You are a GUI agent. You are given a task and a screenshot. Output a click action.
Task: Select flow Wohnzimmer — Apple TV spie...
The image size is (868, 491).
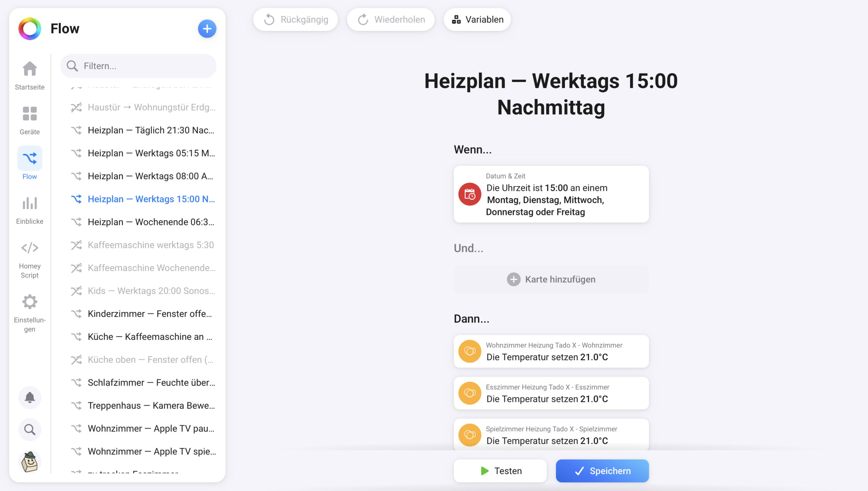[x=143, y=451]
